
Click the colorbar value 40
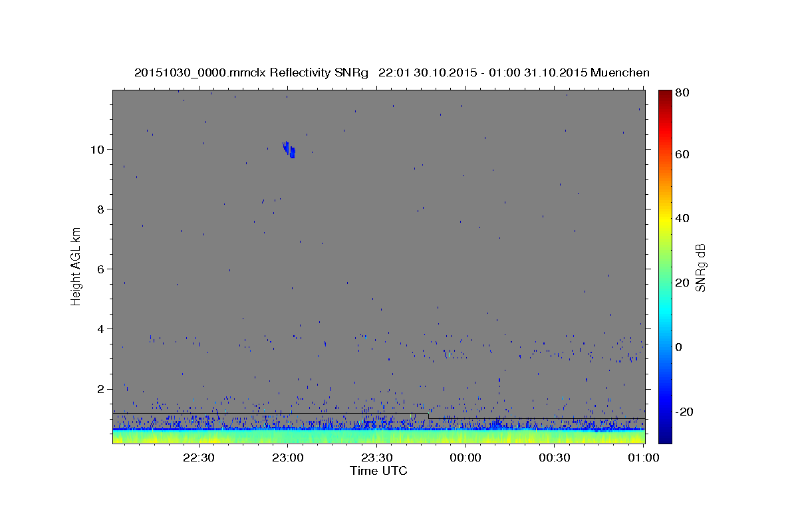682,218
